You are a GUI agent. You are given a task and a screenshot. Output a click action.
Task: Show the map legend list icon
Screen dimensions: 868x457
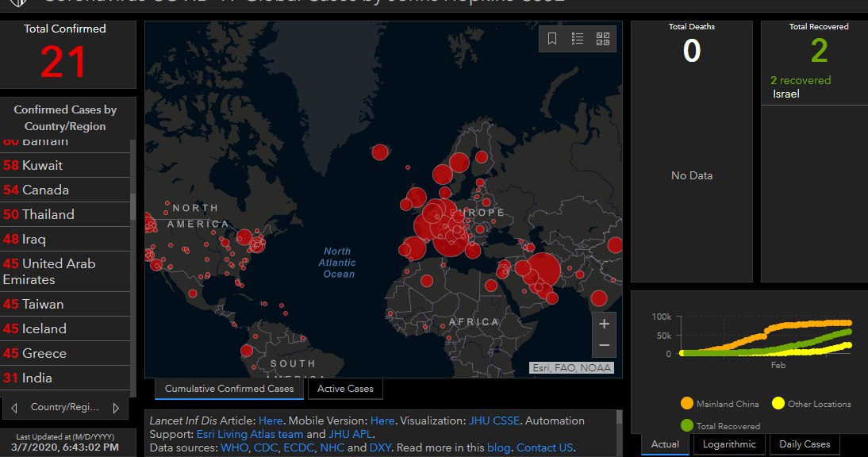(578, 39)
